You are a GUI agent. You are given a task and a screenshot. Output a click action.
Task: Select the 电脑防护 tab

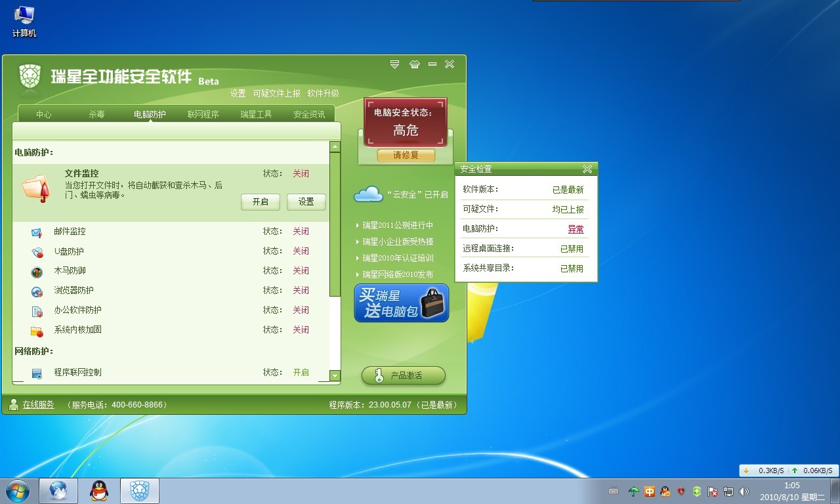point(150,114)
